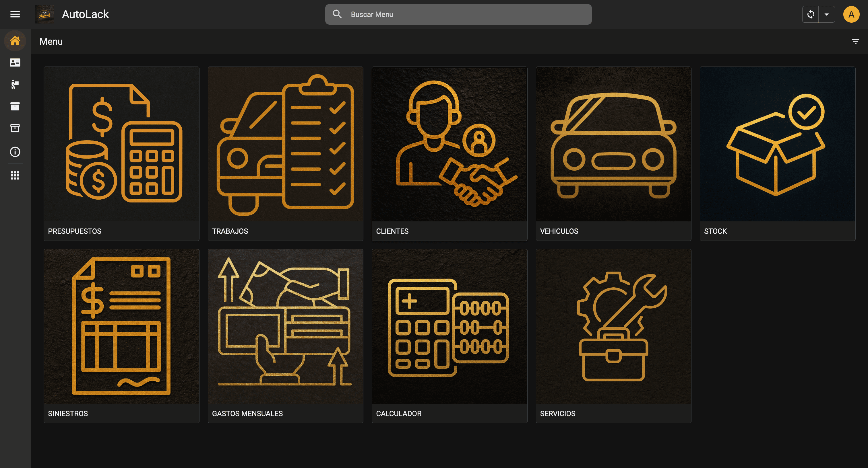Click the AutoLack app title
The image size is (868, 468).
click(85, 14)
